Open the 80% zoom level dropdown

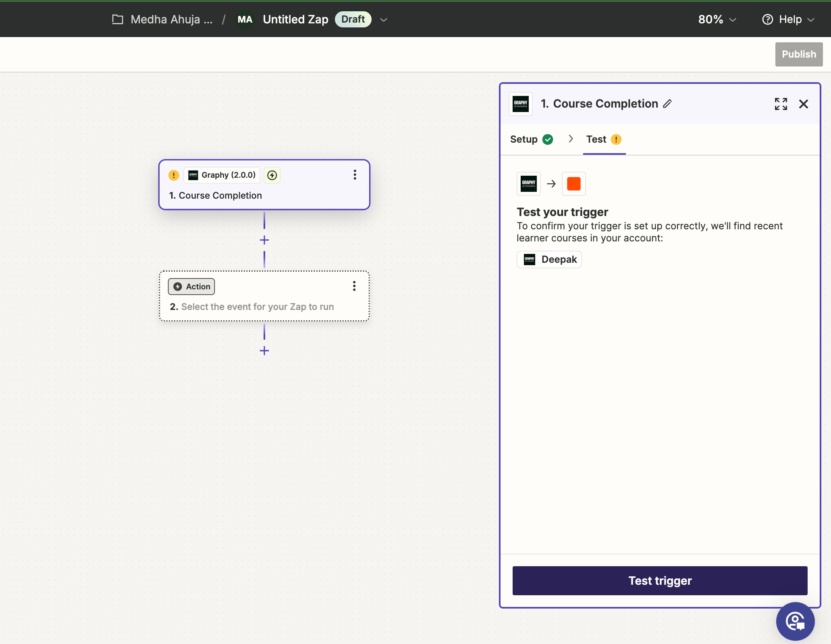click(x=717, y=19)
